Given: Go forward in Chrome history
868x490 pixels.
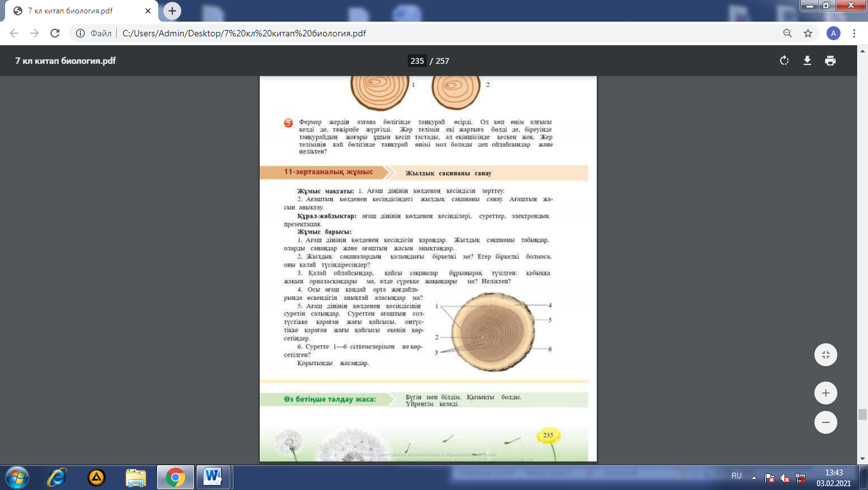Looking at the screenshot, I should [x=34, y=33].
